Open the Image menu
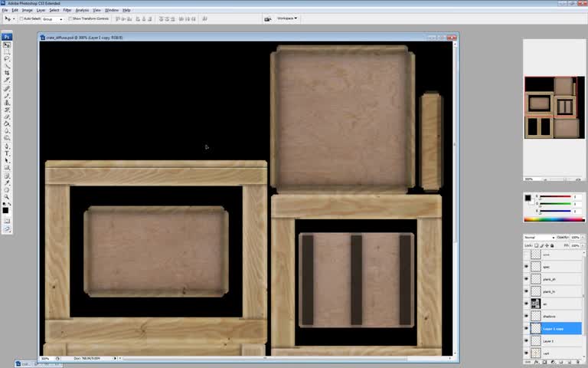The height and width of the screenshot is (368, 588). [x=28, y=11]
